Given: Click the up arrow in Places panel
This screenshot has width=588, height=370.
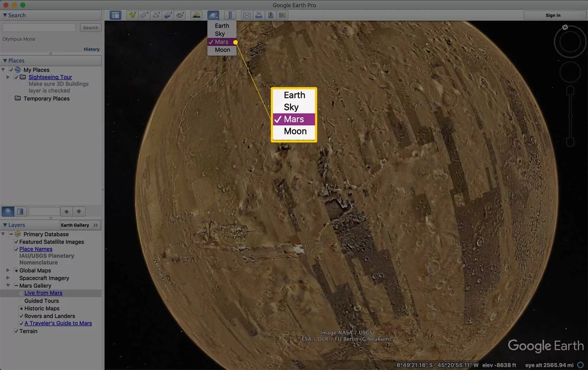Looking at the screenshot, I should click(x=66, y=211).
